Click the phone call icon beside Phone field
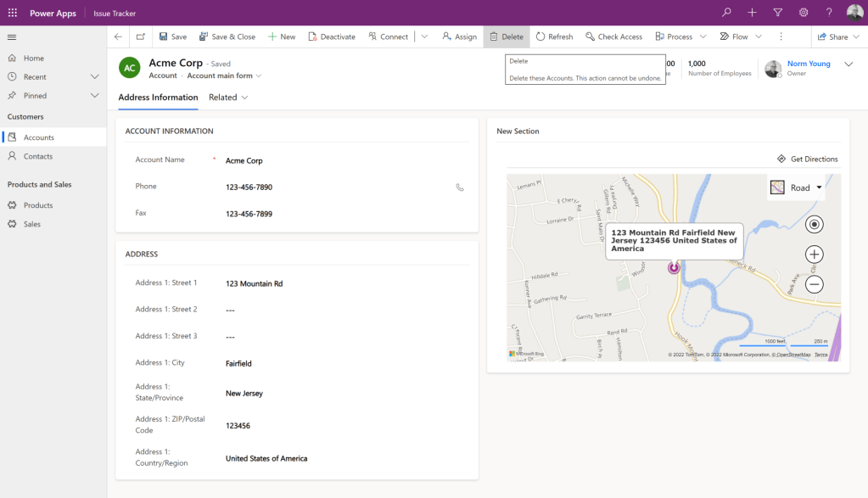The height and width of the screenshot is (498, 868). [x=460, y=187]
